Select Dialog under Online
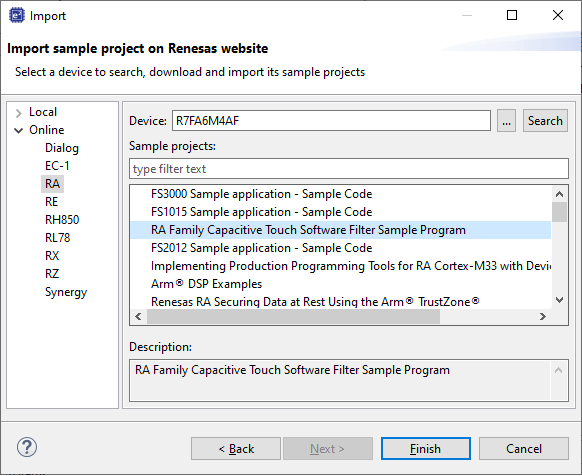Viewport: 582px width, 476px height. tap(62, 148)
